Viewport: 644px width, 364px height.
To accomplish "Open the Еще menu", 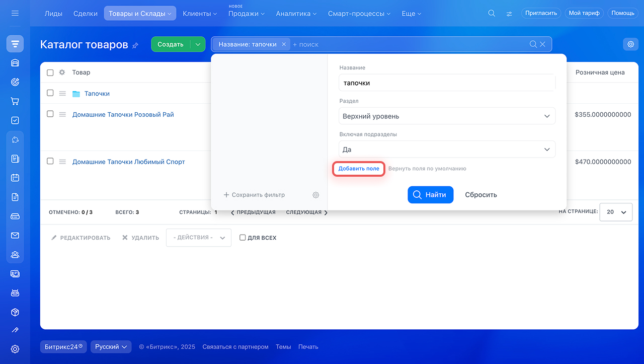I will pyautogui.click(x=412, y=14).
